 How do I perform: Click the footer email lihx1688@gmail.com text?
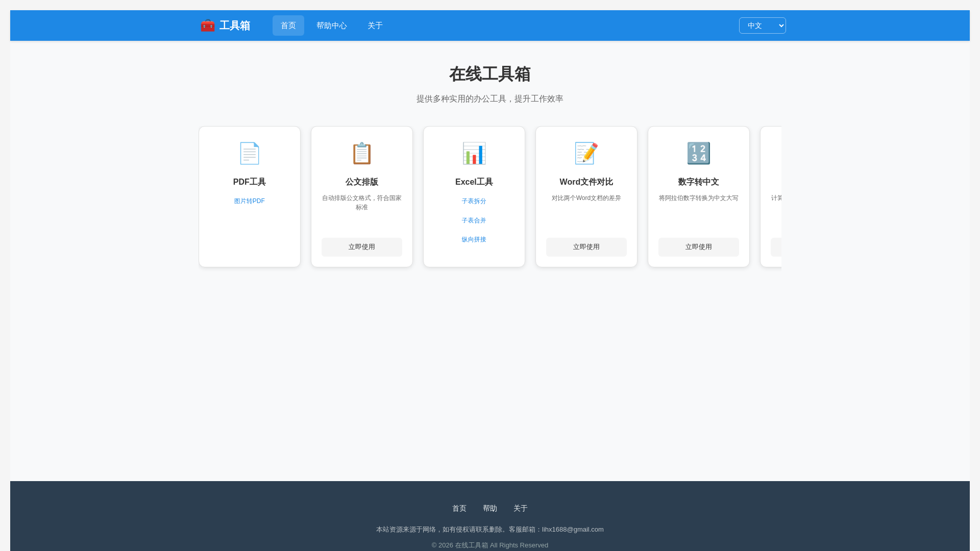click(573, 530)
